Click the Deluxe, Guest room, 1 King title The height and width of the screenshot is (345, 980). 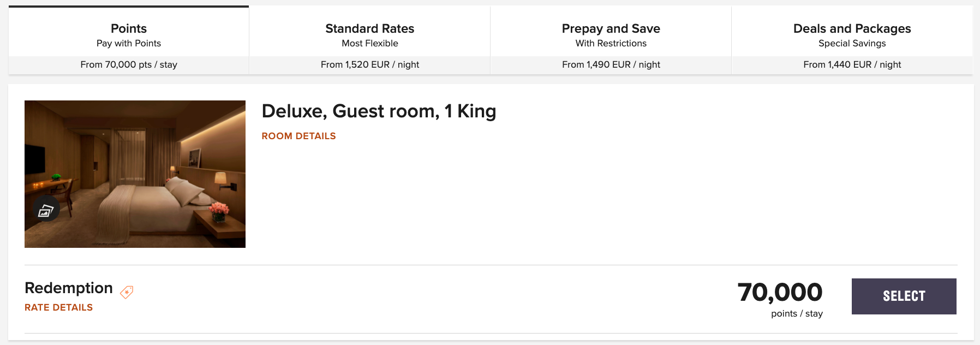pos(379,111)
